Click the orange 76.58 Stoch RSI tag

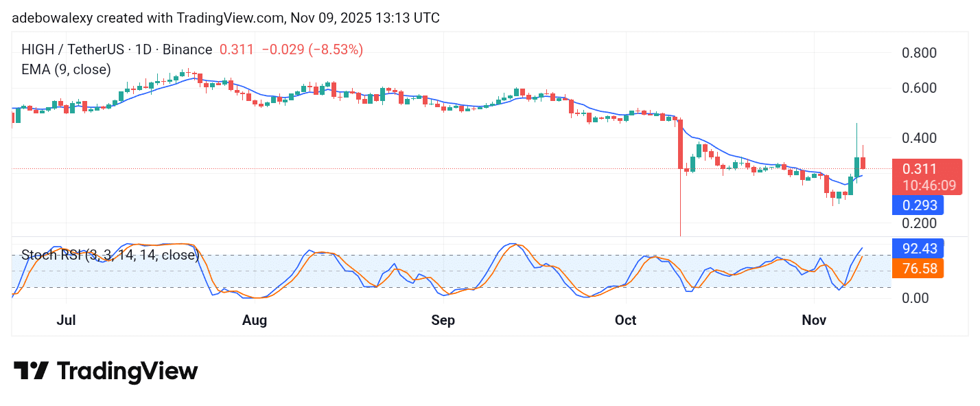click(917, 268)
